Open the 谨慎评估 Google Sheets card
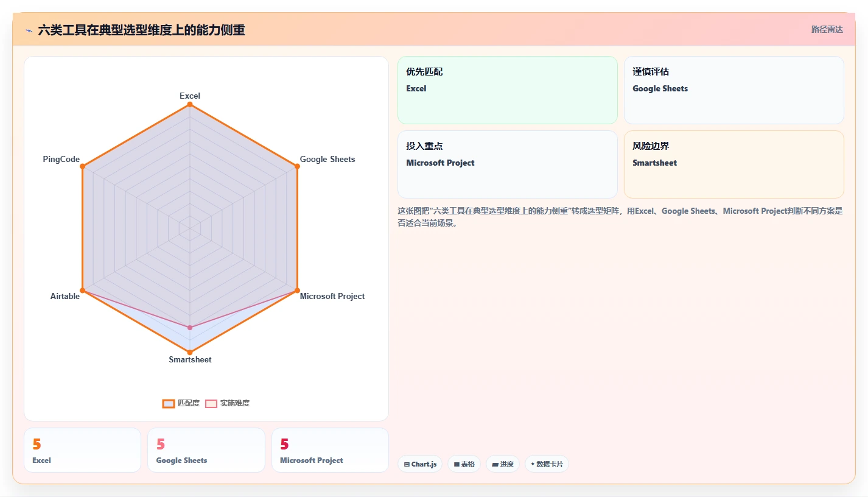The image size is (868, 497). [734, 90]
